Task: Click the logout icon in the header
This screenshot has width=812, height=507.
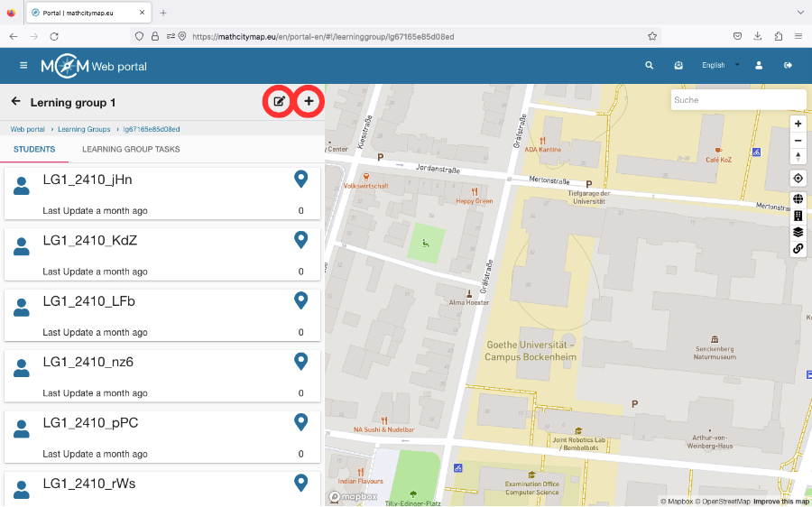Action: (788, 66)
